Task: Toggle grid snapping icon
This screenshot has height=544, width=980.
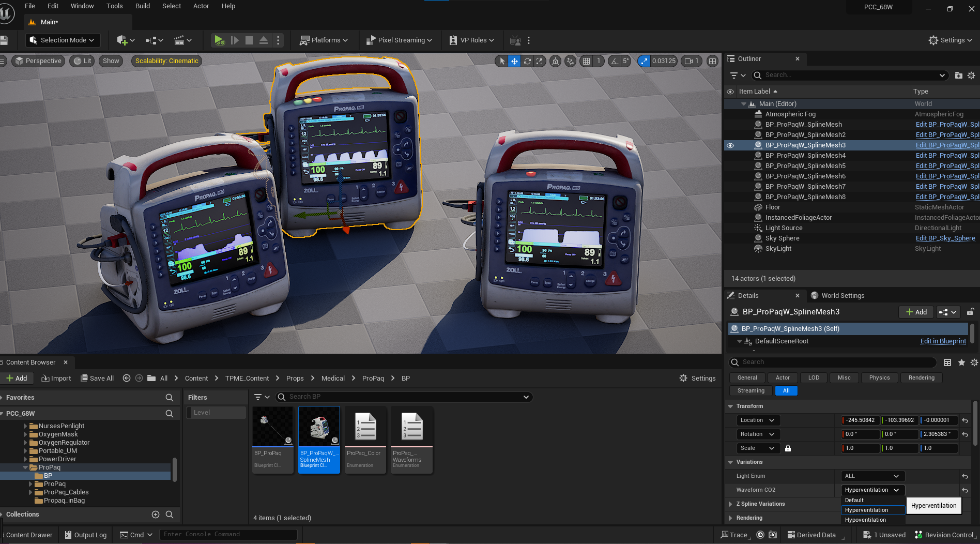Action: click(586, 61)
